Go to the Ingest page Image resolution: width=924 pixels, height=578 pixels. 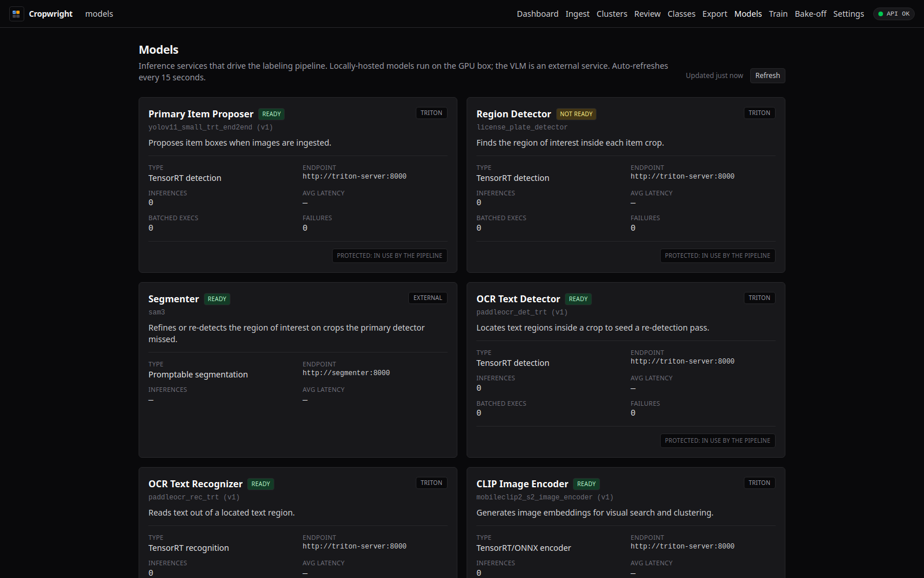(577, 14)
